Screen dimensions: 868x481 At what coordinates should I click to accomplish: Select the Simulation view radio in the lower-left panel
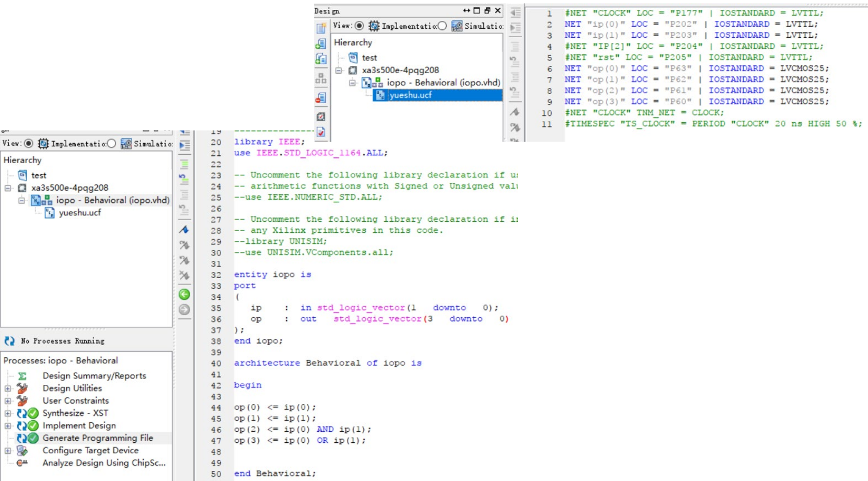point(111,143)
